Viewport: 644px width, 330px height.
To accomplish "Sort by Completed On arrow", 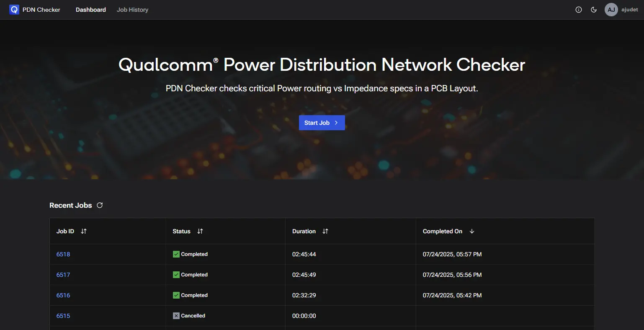I will [472, 231].
